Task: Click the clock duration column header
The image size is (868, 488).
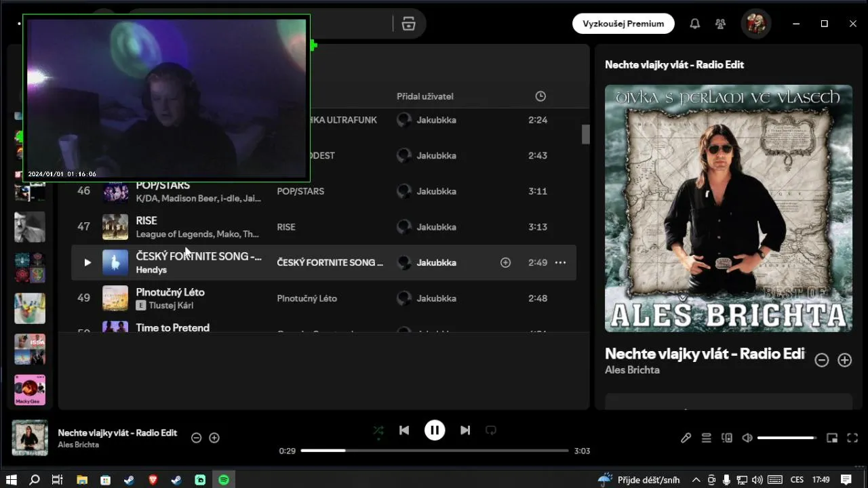Action: [540, 96]
